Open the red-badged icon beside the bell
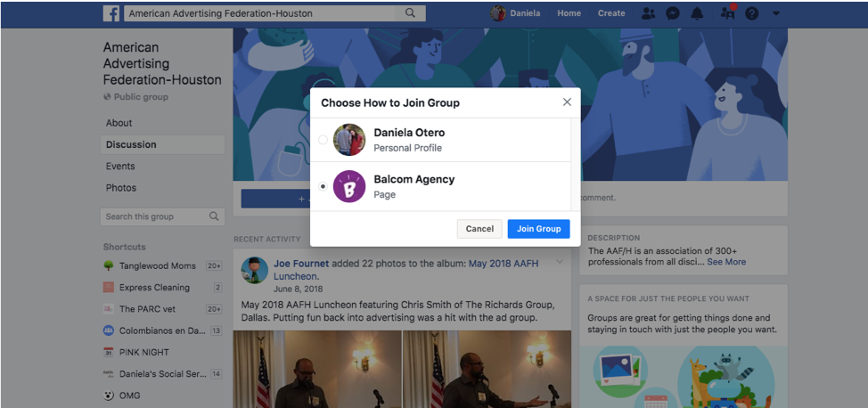 click(x=727, y=13)
